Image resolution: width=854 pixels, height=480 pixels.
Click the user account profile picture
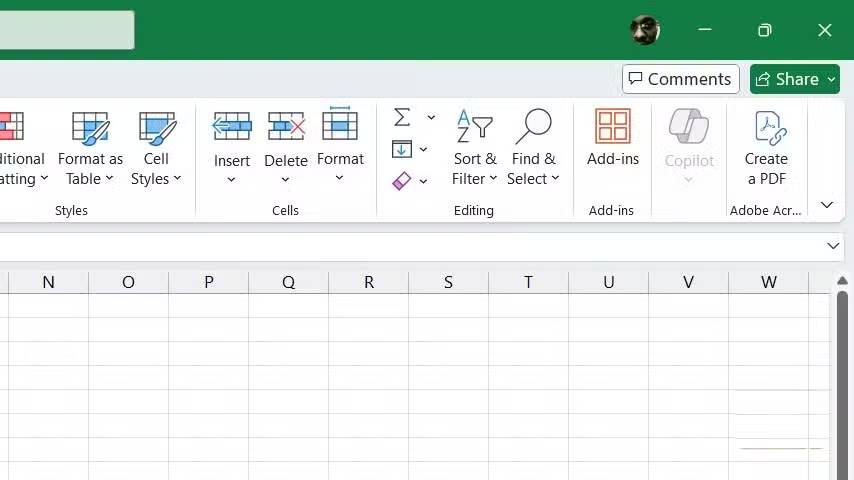pos(645,30)
